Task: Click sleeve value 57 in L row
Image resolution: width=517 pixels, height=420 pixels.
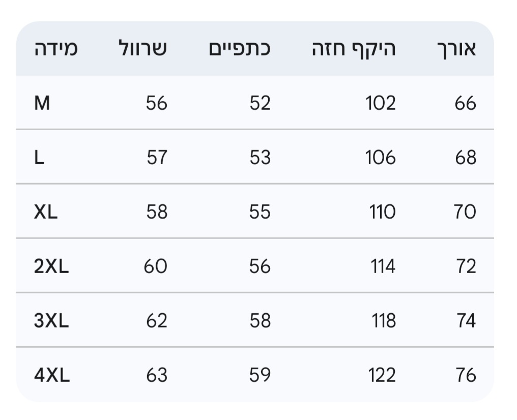Action: 157,158
